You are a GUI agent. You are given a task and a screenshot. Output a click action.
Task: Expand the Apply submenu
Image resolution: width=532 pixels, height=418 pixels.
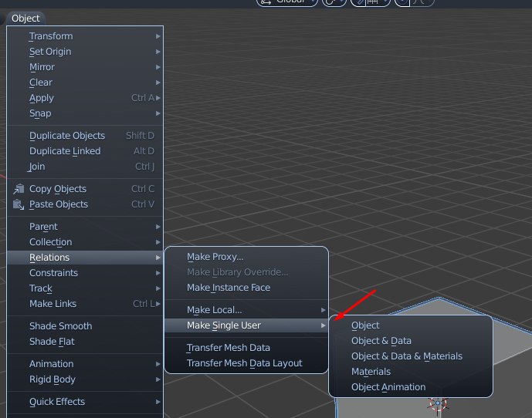click(85, 98)
